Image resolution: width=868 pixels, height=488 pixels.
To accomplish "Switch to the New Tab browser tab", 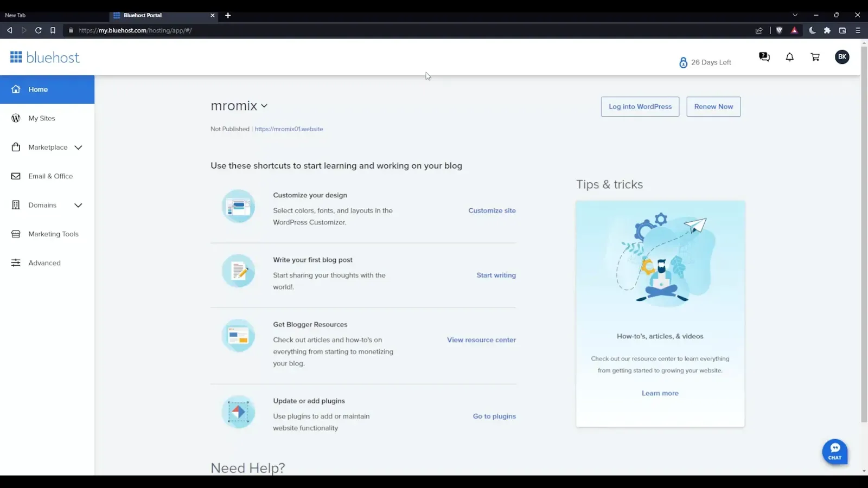I will point(54,15).
